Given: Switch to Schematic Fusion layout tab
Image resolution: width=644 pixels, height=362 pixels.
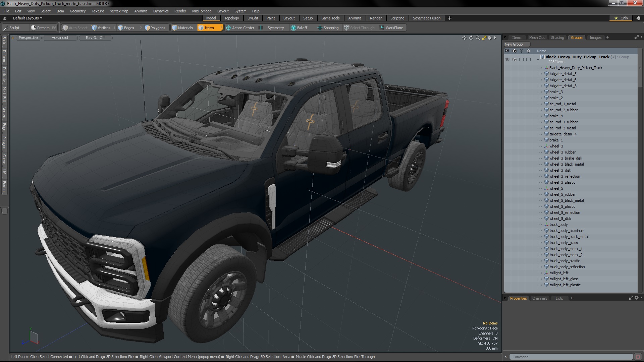Looking at the screenshot, I should coord(427,18).
